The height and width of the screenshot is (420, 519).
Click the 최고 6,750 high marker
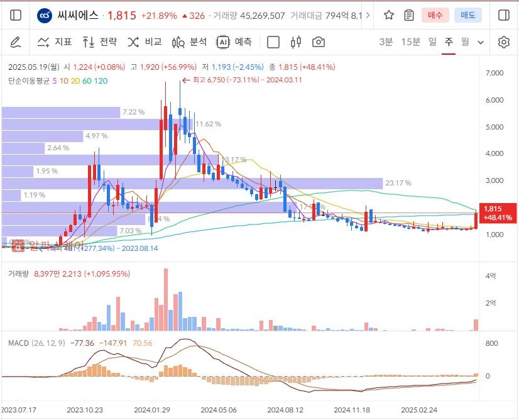(x=242, y=80)
